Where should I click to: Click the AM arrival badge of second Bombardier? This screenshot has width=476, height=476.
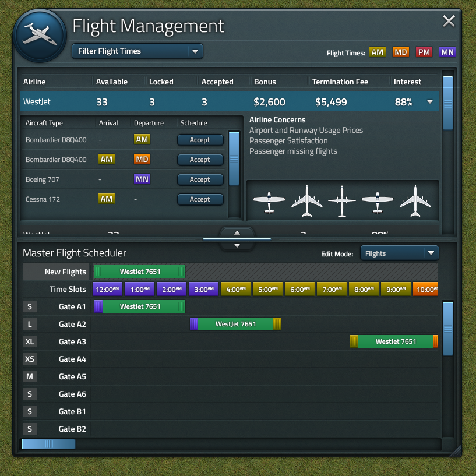click(x=107, y=159)
